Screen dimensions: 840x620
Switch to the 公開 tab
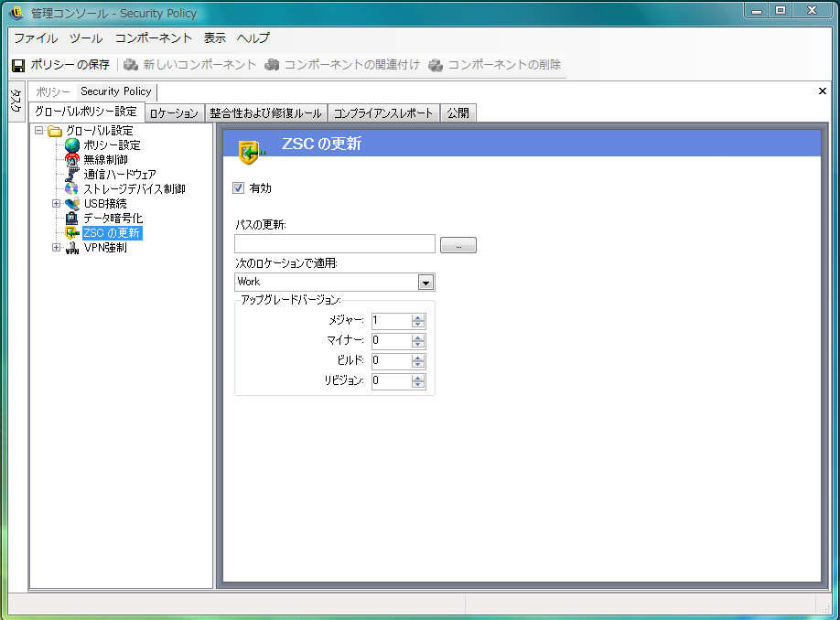(x=458, y=113)
